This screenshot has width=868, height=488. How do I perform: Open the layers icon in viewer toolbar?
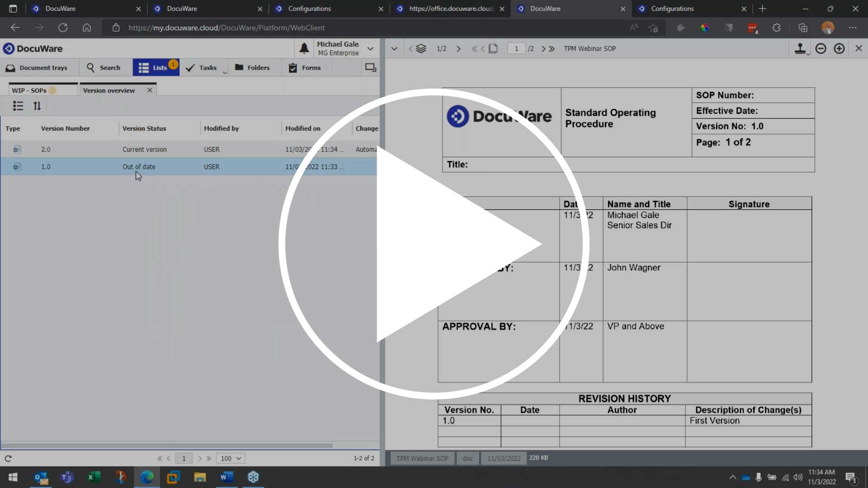tap(421, 48)
